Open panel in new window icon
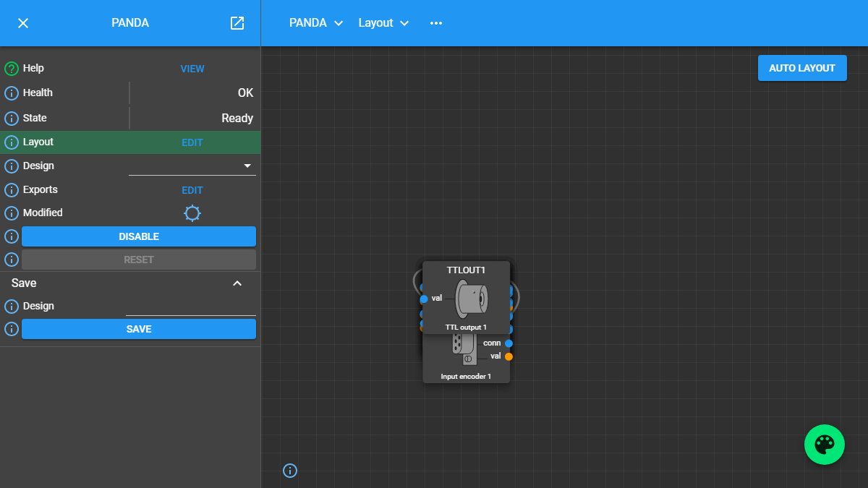The width and height of the screenshot is (868, 488). pos(237,23)
